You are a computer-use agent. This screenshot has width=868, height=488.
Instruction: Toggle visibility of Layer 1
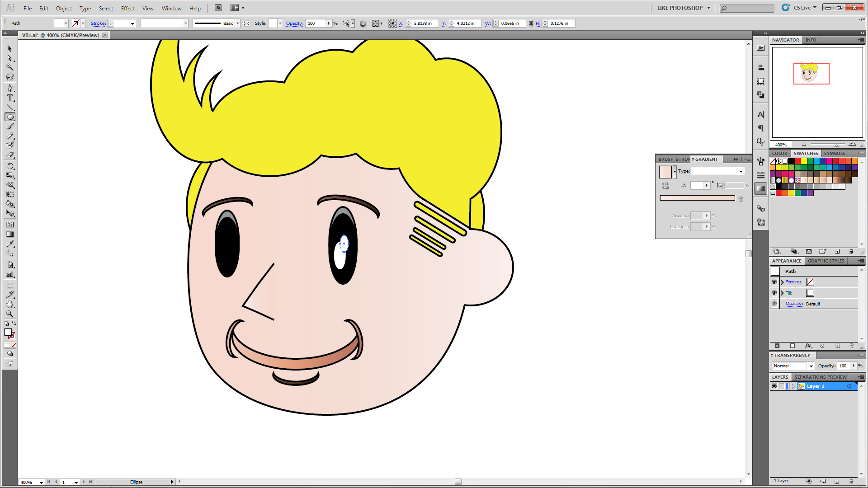click(x=774, y=386)
